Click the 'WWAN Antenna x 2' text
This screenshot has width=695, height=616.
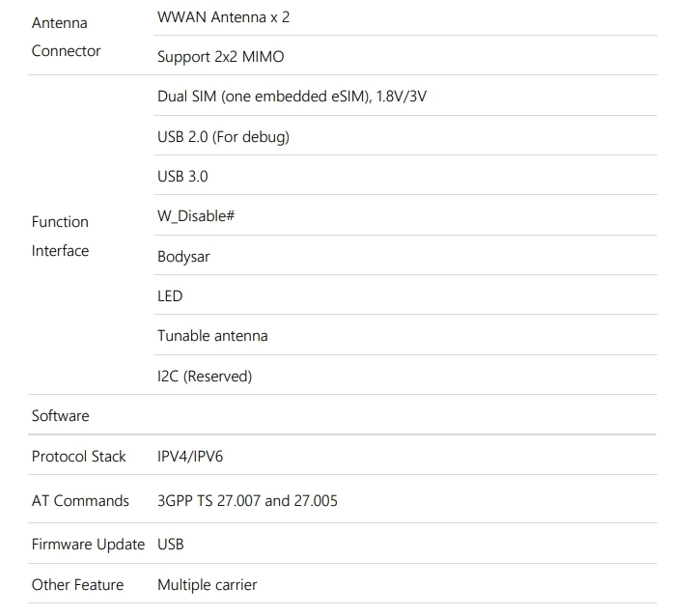(223, 17)
